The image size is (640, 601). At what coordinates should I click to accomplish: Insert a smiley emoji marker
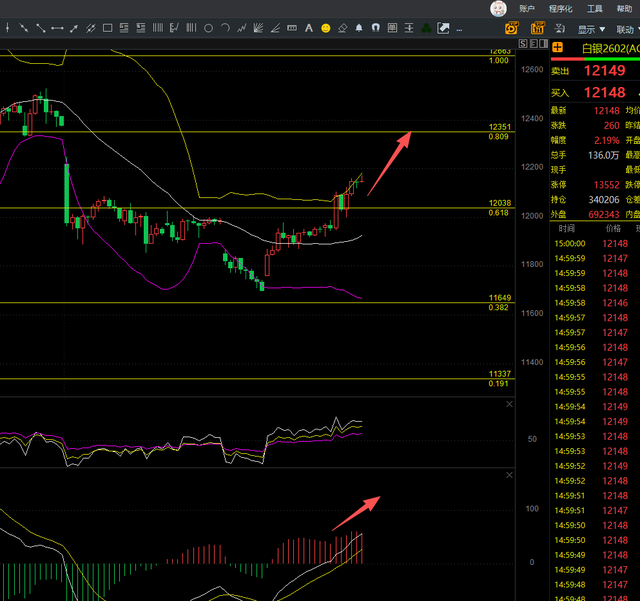pyautogui.click(x=326, y=28)
